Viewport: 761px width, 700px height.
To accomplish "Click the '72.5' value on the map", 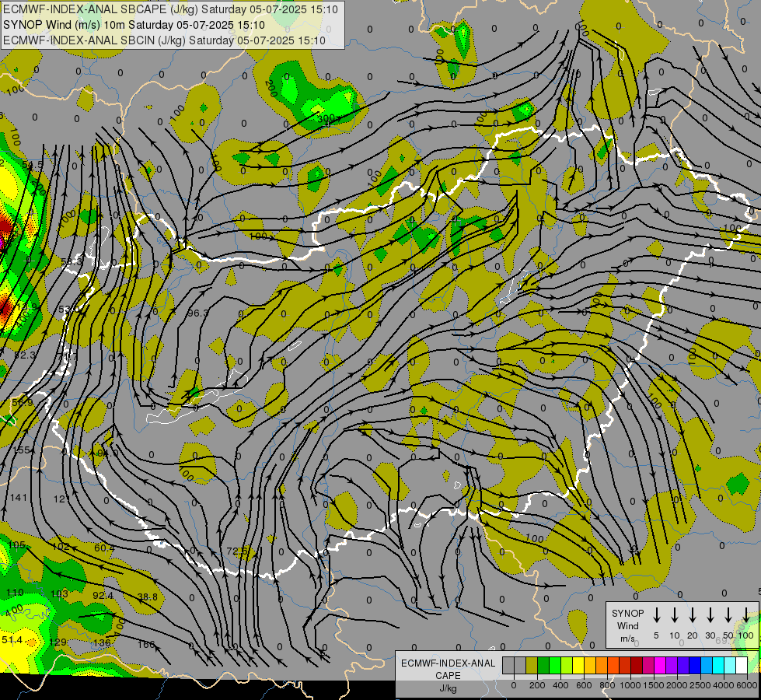I will (237, 551).
